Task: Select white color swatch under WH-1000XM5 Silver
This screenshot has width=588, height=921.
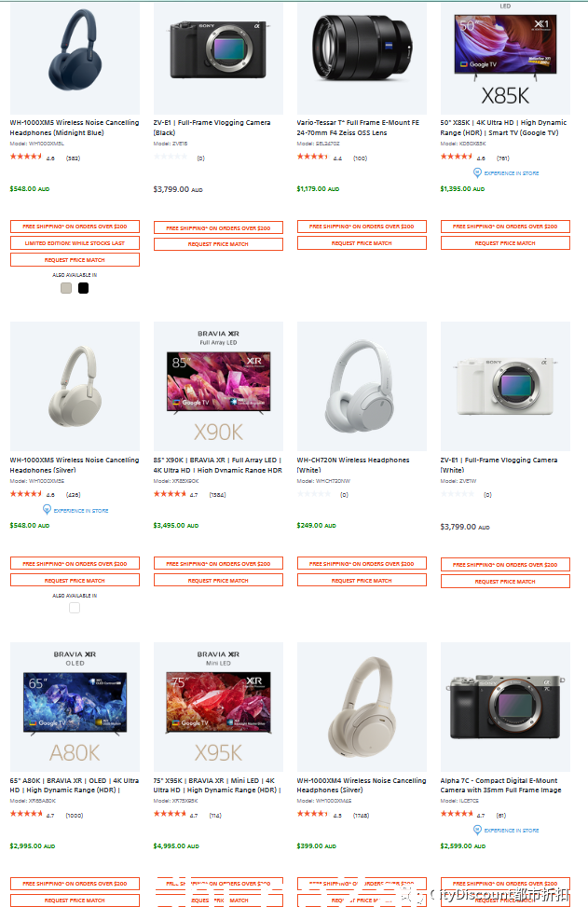Action: [75, 608]
